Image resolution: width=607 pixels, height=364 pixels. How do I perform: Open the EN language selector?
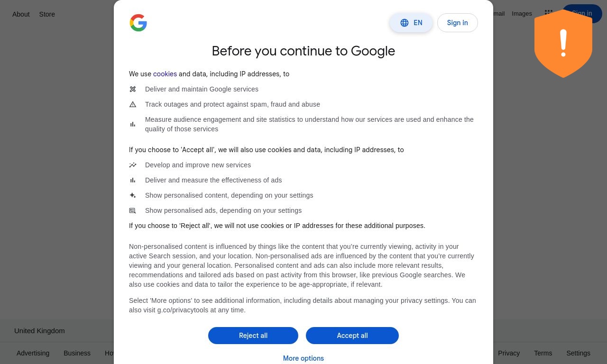point(411,23)
